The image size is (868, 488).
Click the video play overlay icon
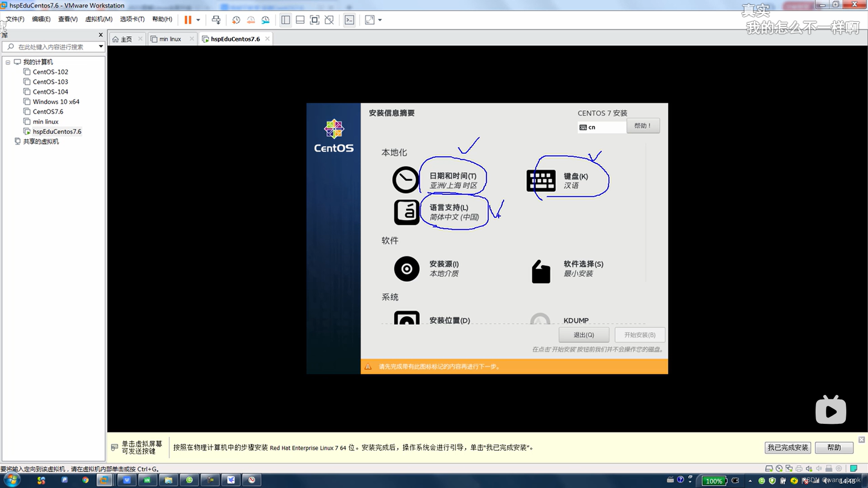pos(831,410)
